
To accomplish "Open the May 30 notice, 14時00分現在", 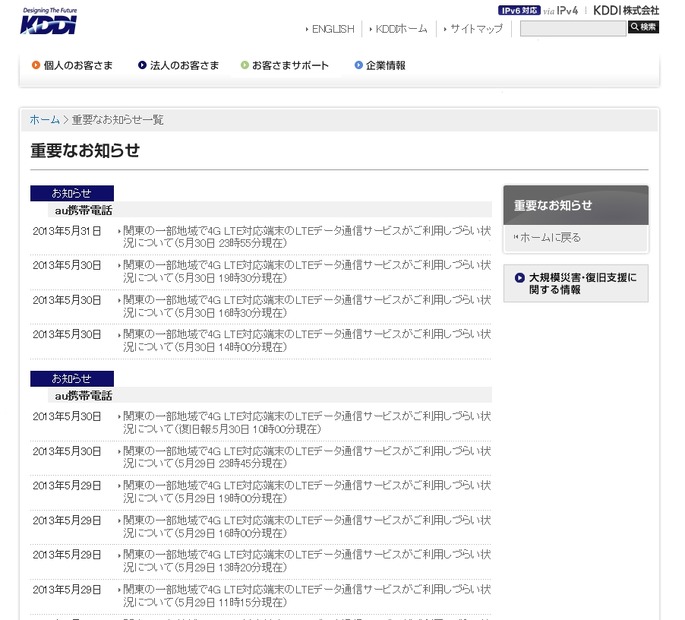I will (306, 340).
